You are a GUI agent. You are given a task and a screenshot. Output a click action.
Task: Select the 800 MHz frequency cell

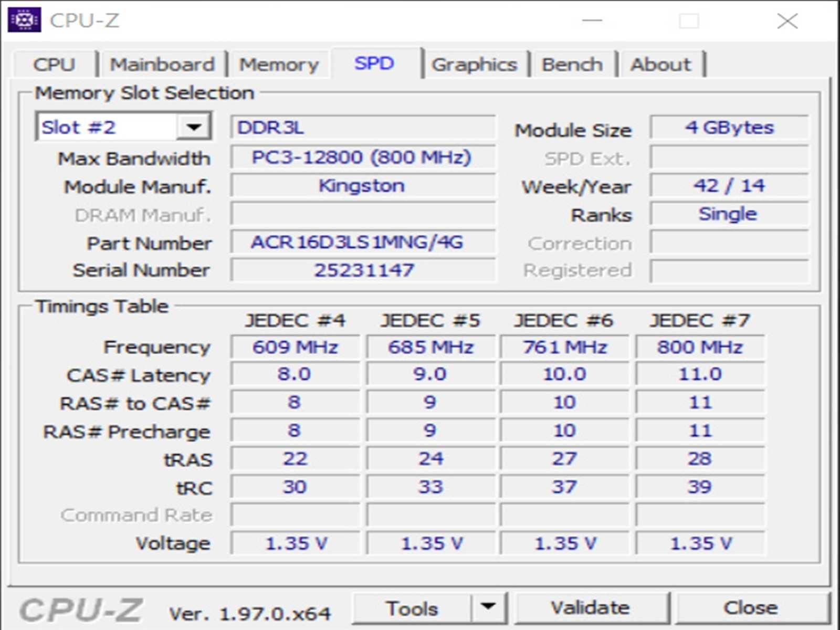point(700,347)
